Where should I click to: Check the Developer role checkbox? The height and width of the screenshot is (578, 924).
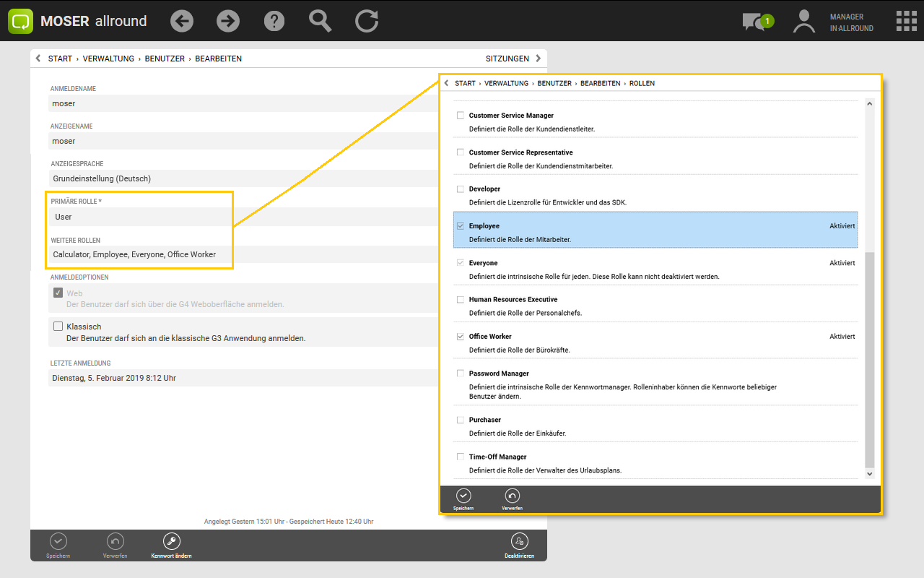point(460,189)
